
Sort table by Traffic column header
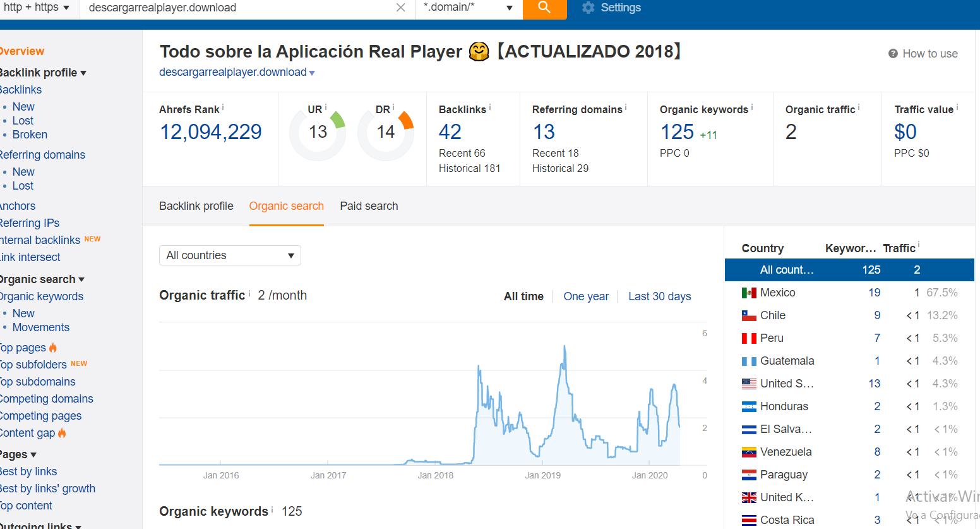coord(899,248)
